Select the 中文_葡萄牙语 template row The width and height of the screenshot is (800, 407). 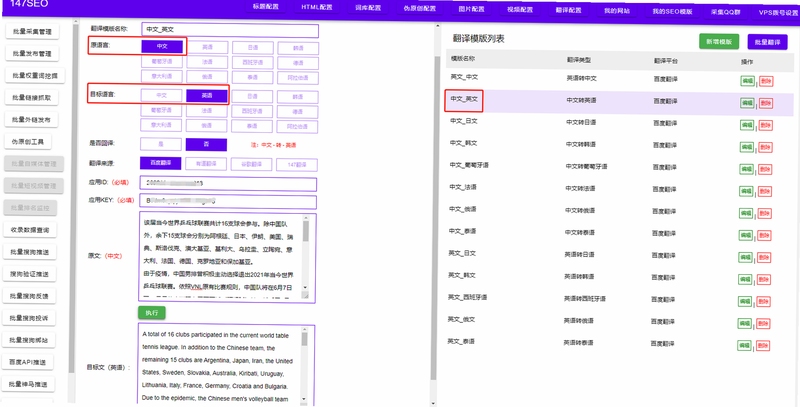click(619, 166)
